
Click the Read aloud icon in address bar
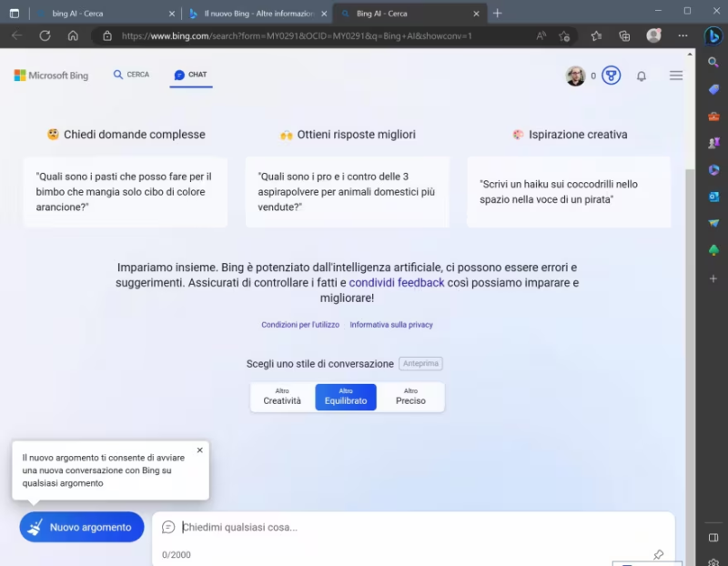coord(541,36)
